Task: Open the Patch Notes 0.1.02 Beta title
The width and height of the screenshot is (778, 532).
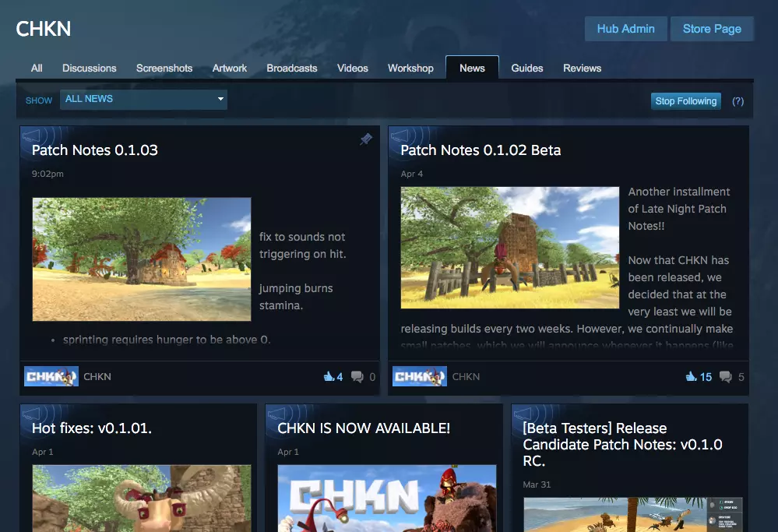Action: 481,150
